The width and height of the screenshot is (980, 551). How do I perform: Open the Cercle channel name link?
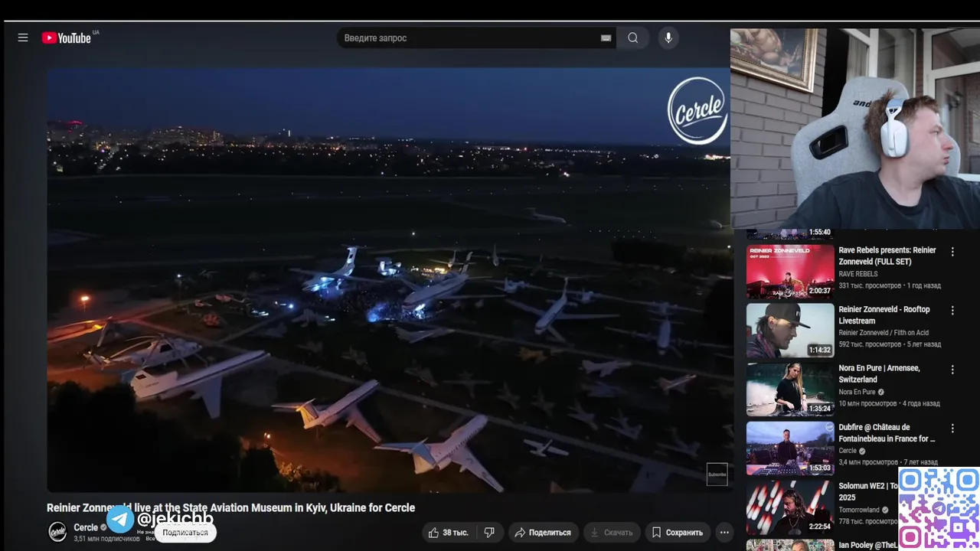(86, 527)
